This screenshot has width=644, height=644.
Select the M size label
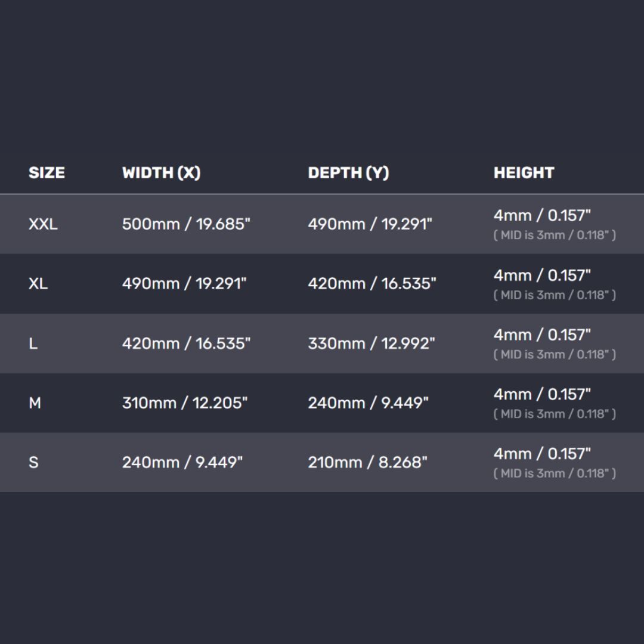pos(35,403)
